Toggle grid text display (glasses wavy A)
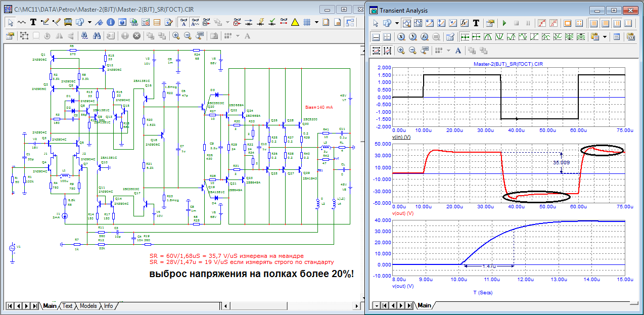This screenshot has width=644, height=315. 195,22
